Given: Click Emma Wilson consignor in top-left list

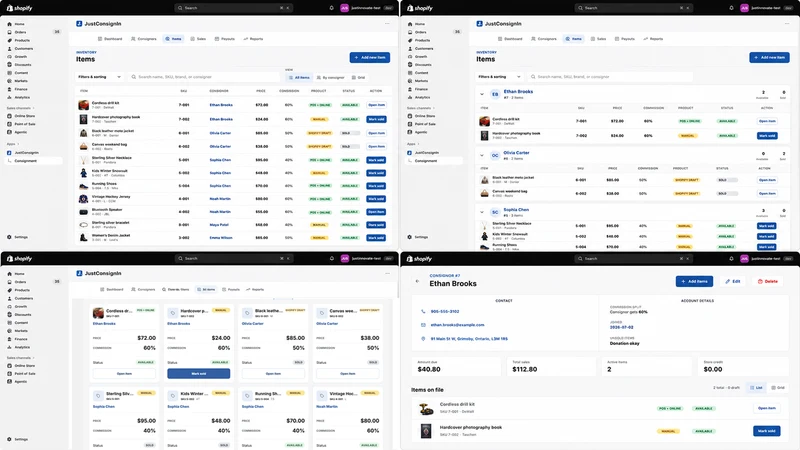Looking at the screenshot, I should click(x=221, y=238).
